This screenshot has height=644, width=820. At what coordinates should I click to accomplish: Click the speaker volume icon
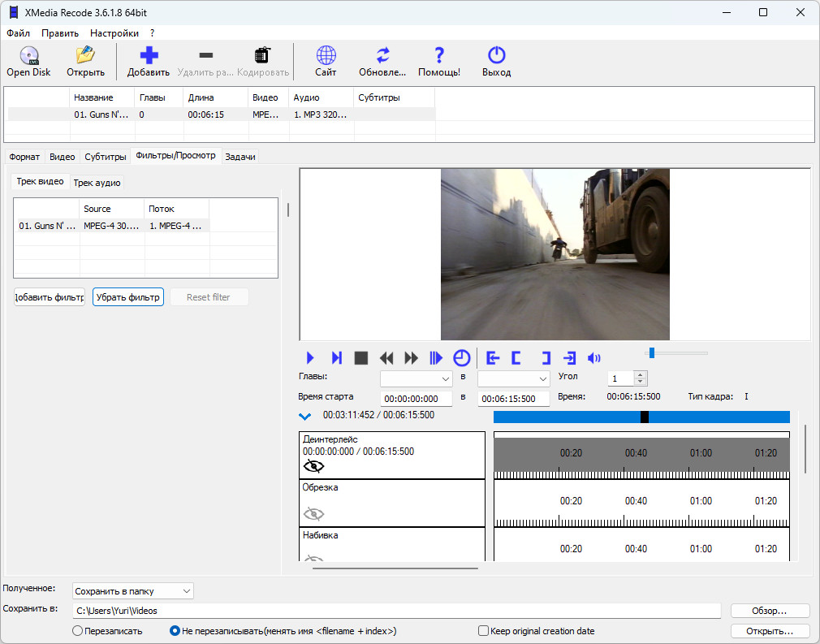594,358
